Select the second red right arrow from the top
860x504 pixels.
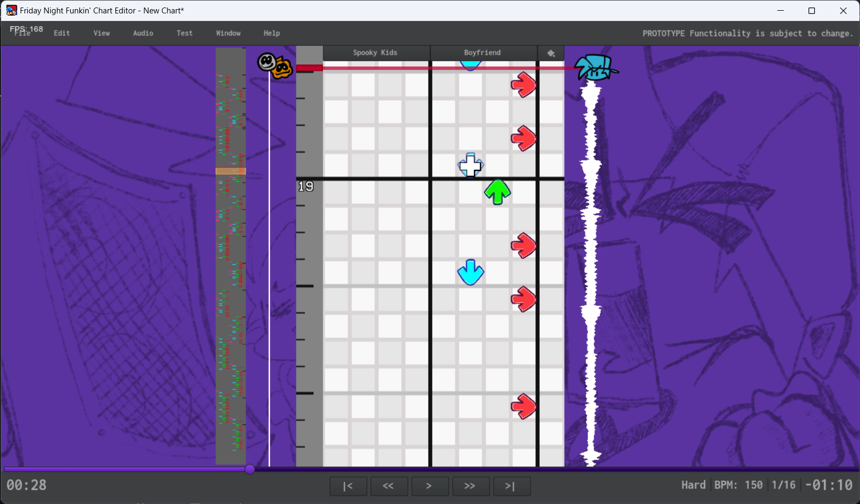click(x=524, y=138)
